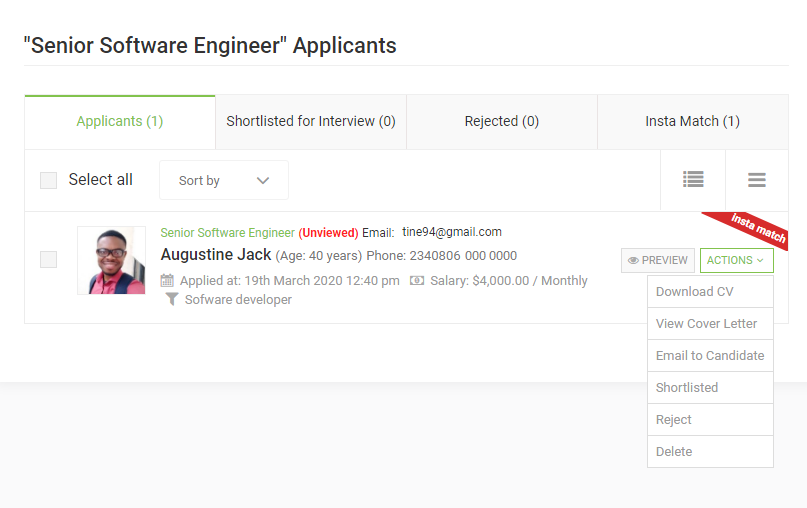Tick the Select all checkbox
807x508 pixels.
48,181
